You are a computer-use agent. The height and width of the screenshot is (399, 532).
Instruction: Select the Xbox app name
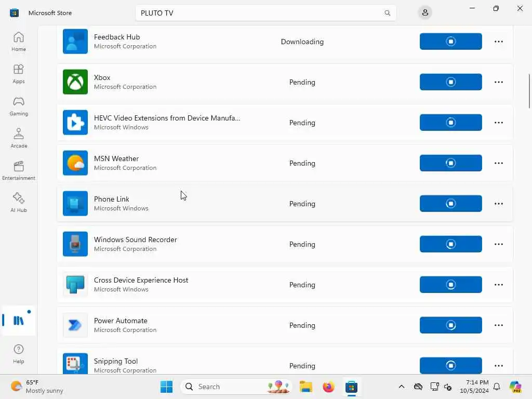tap(102, 77)
